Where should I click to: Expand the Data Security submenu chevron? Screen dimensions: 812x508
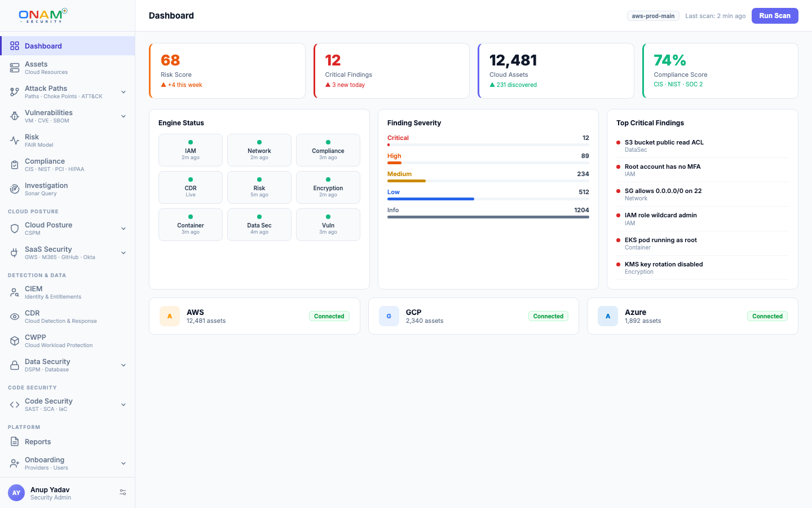pyautogui.click(x=123, y=365)
